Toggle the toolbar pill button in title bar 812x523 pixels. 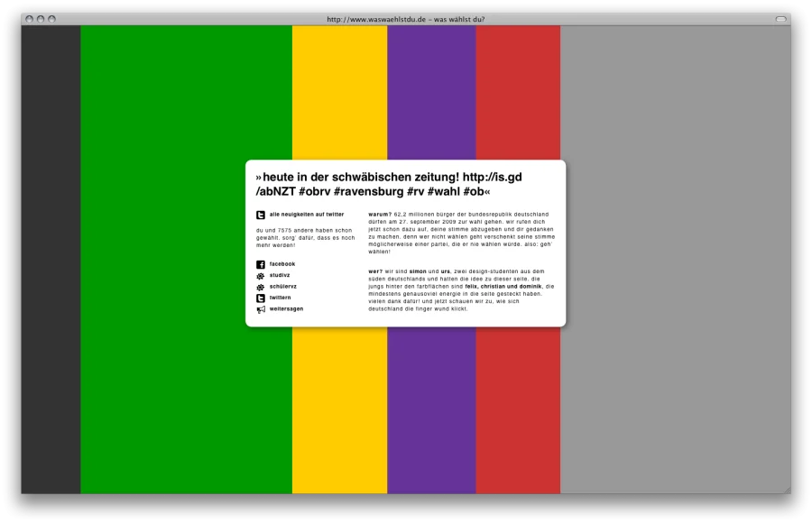pyautogui.click(x=780, y=19)
